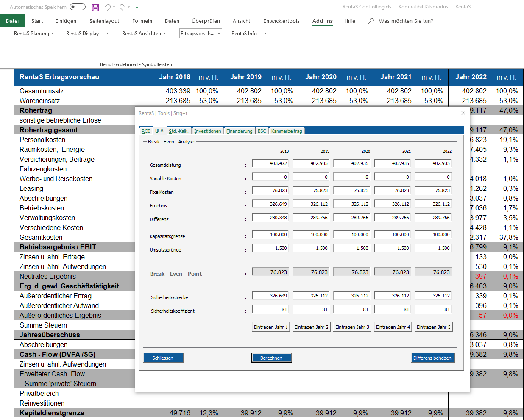This screenshot has height=420, width=524.
Task: Click the Gesamtleistung field for 2022
Action: click(433, 163)
